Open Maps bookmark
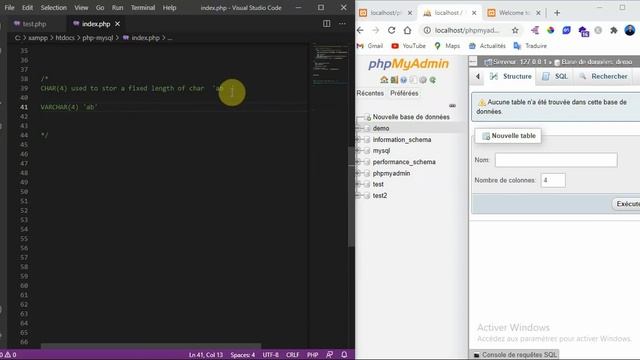Viewport: 640px width, 360px height. (447, 46)
